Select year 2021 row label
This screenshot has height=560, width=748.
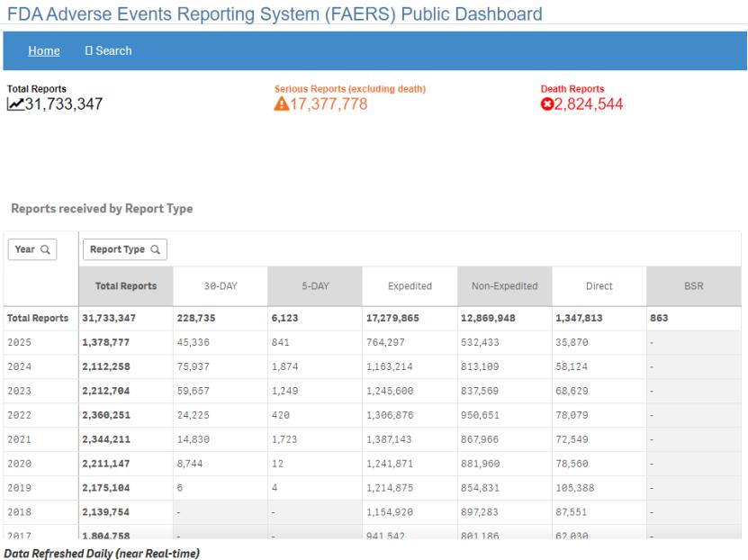point(20,439)
